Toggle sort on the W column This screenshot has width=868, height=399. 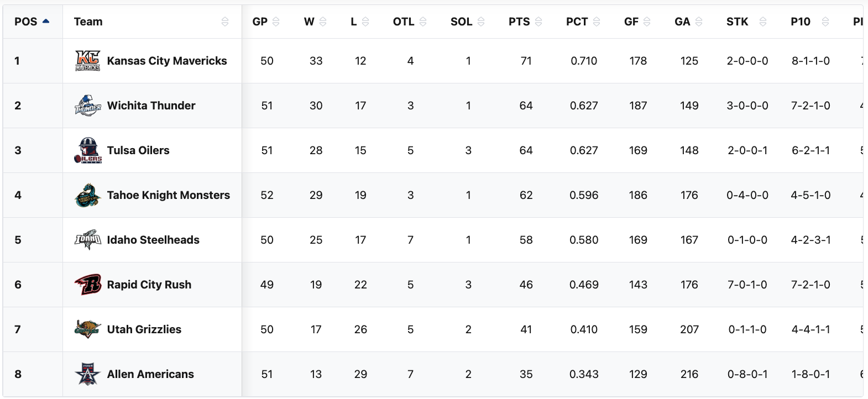point(323,22)
